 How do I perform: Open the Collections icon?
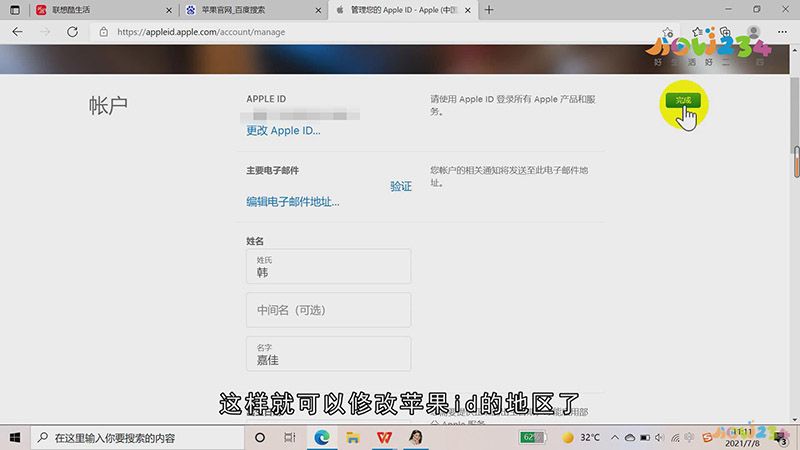(x=725, y=32)
